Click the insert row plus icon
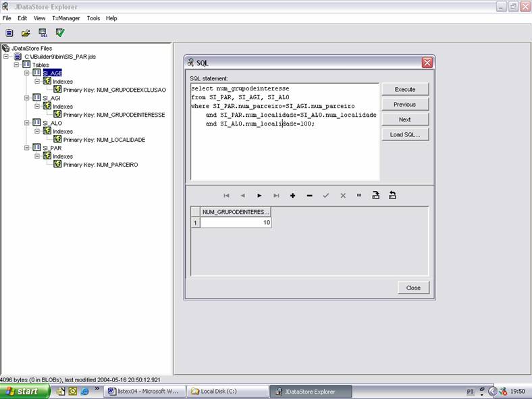Screen dimensions: 532x399 click(292, 195)
